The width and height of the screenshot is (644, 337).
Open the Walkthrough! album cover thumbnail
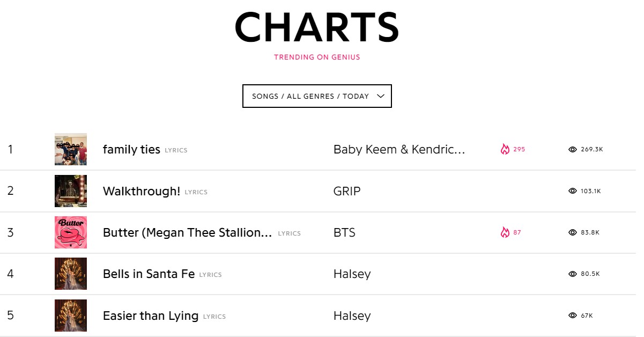click(71, 191)
